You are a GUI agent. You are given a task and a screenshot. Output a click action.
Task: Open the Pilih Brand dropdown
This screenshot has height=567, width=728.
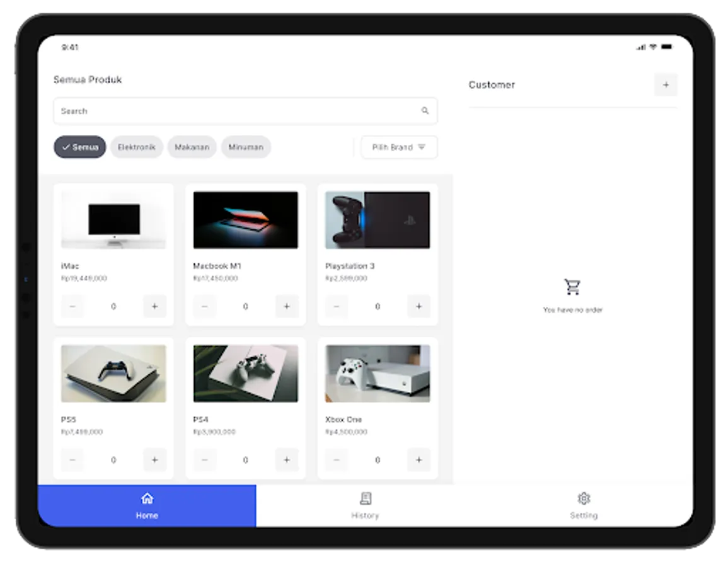(399, 147)
